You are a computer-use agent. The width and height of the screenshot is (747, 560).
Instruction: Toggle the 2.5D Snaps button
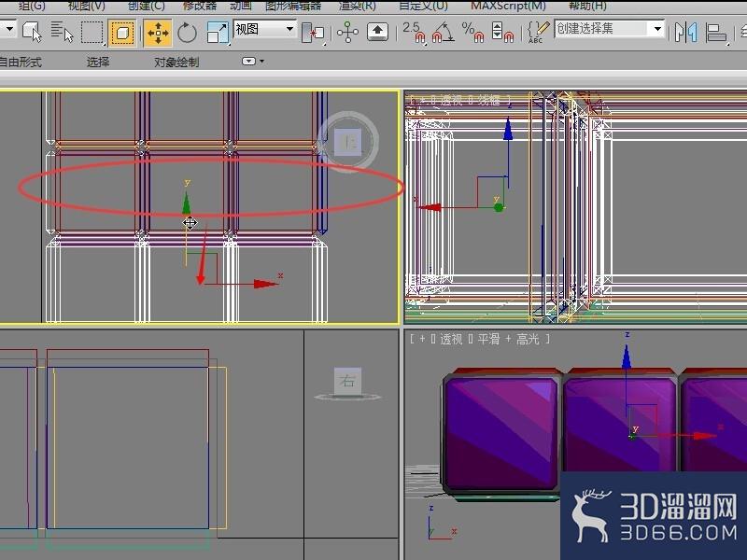414,33
